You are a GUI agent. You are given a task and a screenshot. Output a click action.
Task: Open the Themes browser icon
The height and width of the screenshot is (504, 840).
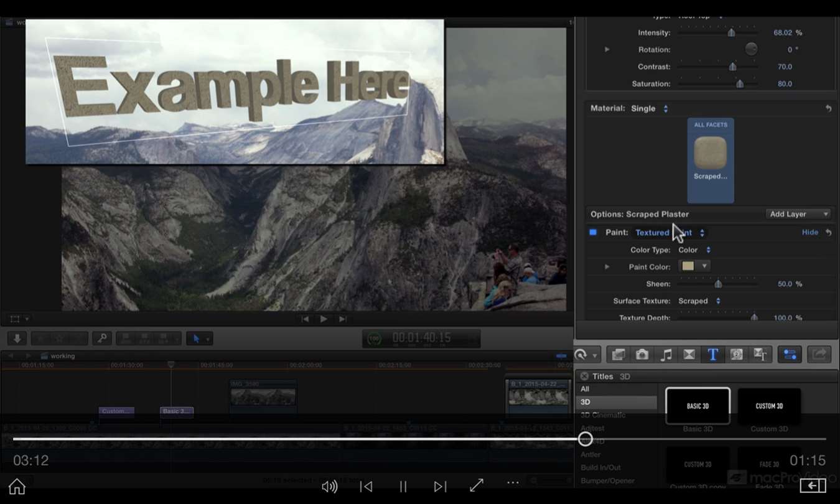tap(760, 355)
